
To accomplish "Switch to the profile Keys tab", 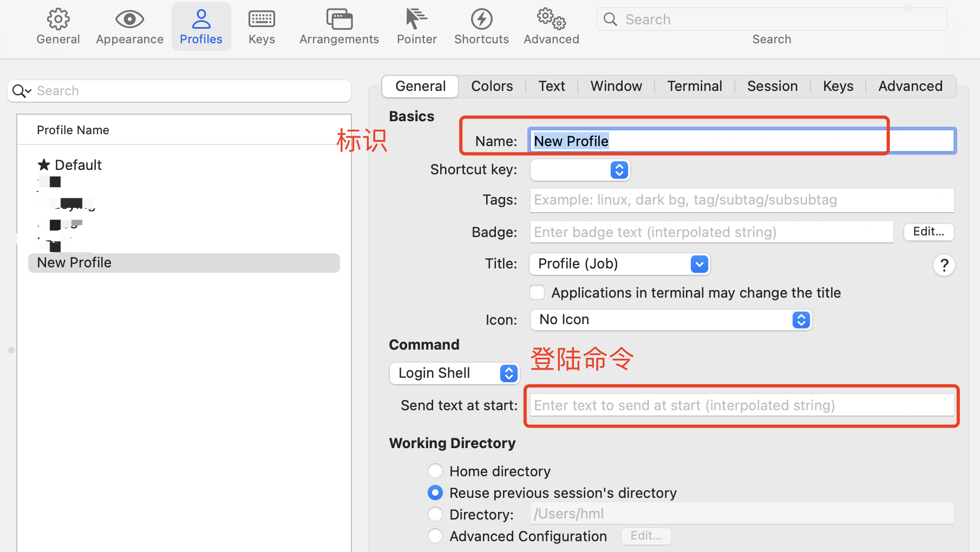I will click(838, 87).
